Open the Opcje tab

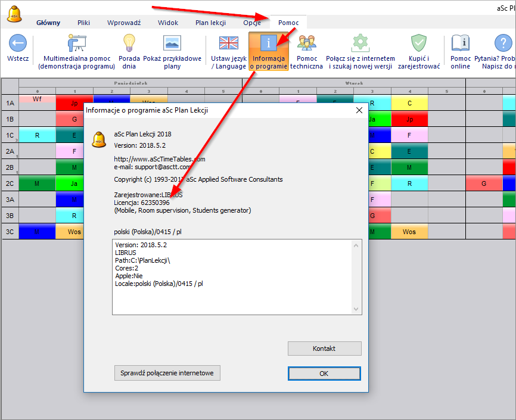(252, 23)
